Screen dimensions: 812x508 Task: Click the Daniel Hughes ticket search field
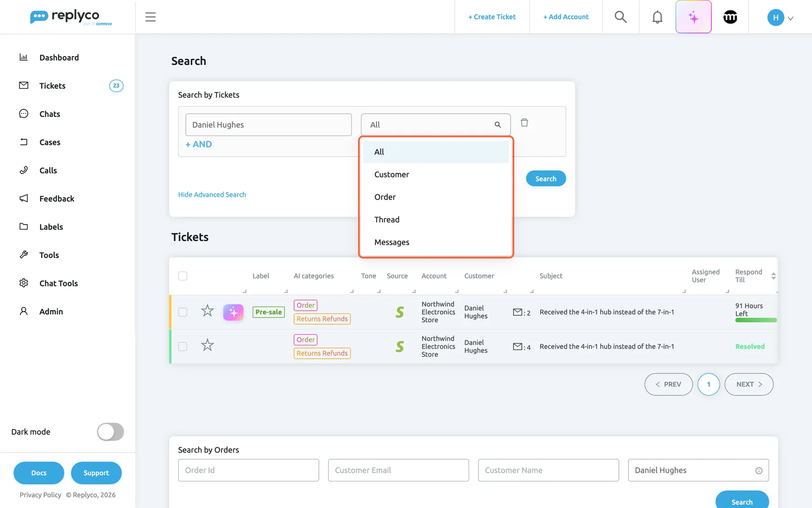point(268,125)
